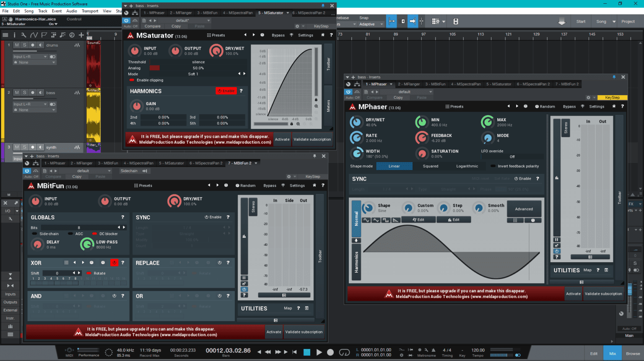The width and height of the screenshot is (644, 361).
Task: Open the Audio menu
Action: (x=72, y=11)
